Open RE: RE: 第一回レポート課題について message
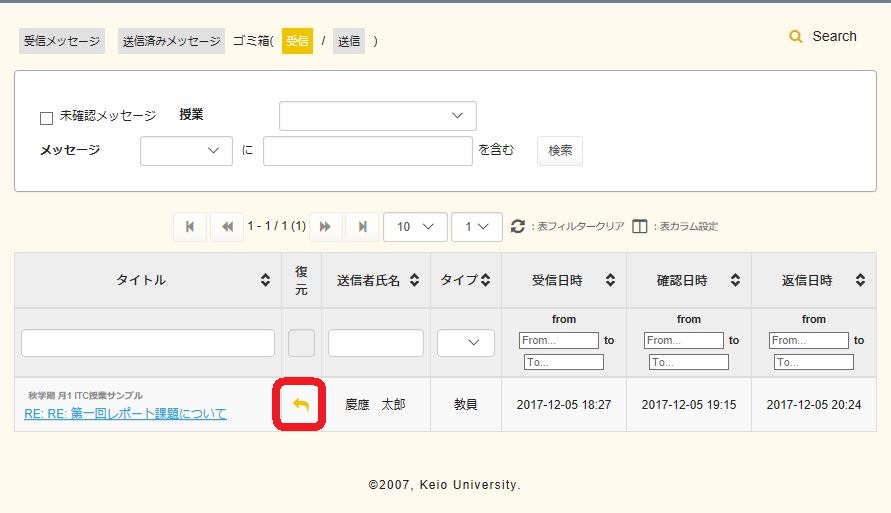 point(125,413)
